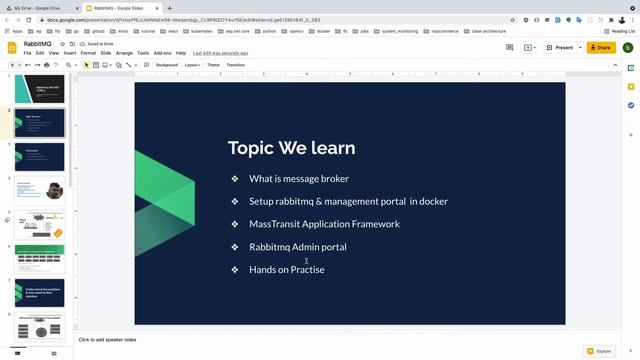Bookmark this page with star icon
Viewport: 640px width, 360px height.
[513, 20]
